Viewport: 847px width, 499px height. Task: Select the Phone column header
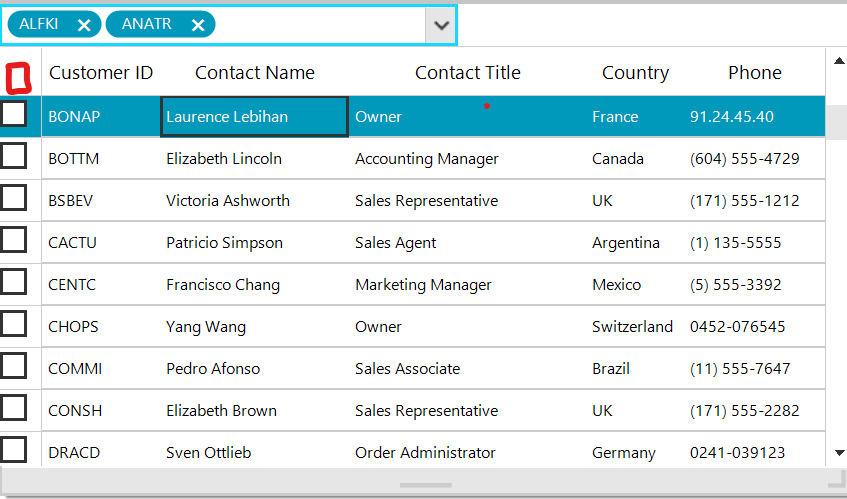[754, 73]
